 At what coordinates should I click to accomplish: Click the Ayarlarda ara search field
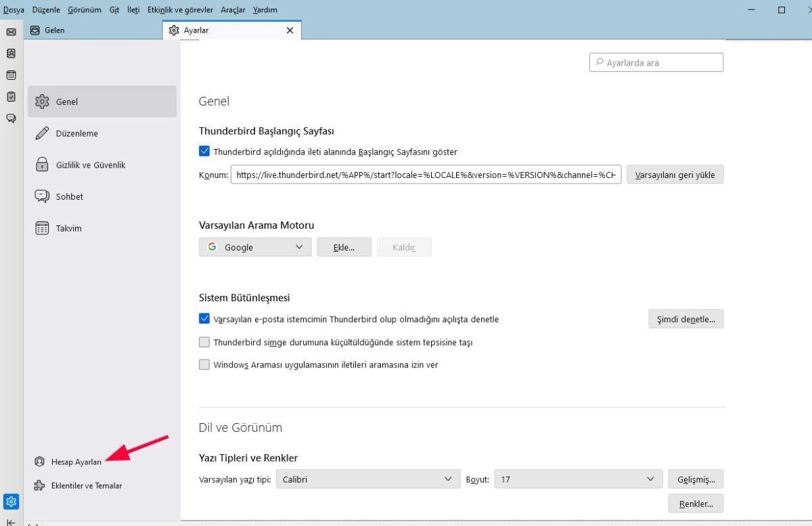coord(656,62)
